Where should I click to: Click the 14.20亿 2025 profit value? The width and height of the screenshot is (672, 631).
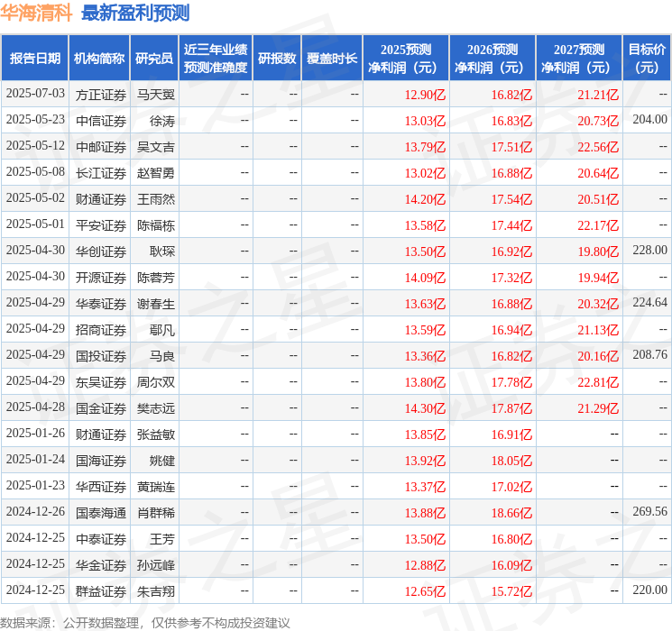click(x=425, y=199)
